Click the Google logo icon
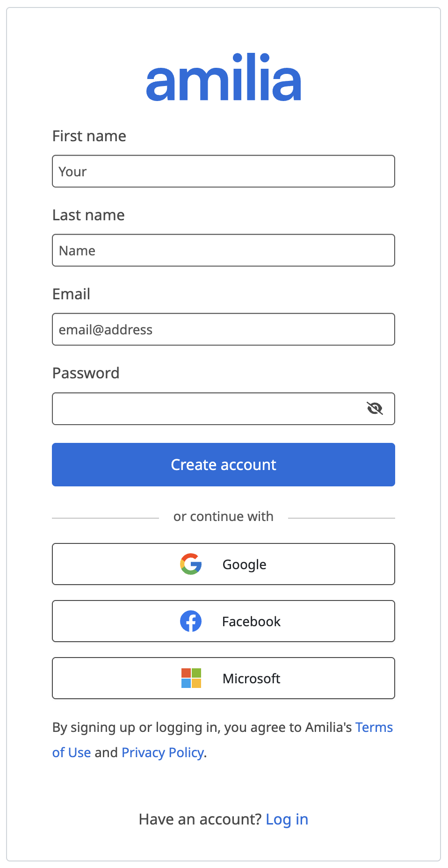This screenshot has height=868, width=448. [191, 564]
